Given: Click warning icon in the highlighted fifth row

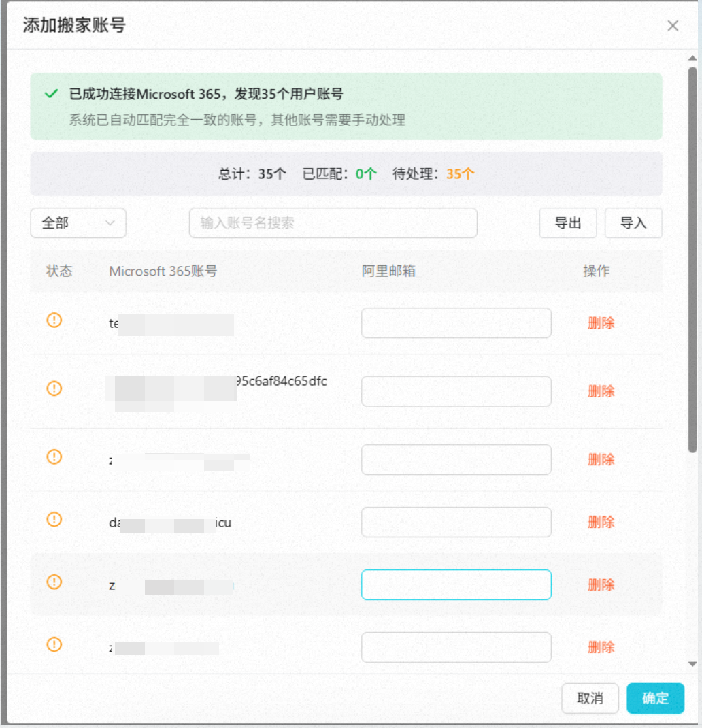Looking at the screenshot, I should [54, 582].
